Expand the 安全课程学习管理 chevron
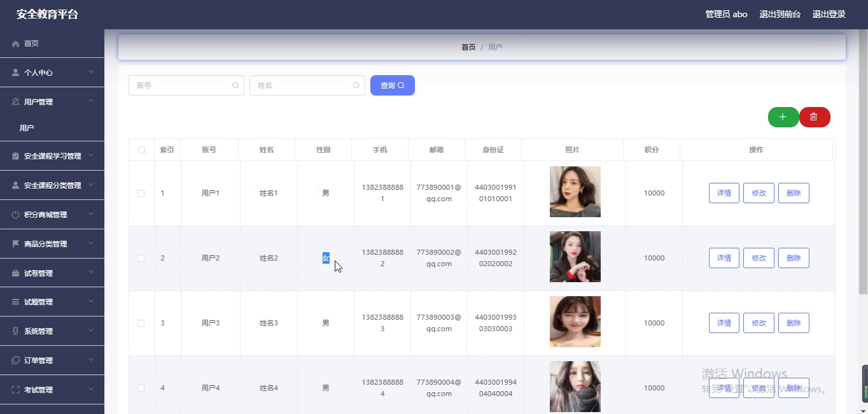Screen dimensions: 868x414 point(91,155)
